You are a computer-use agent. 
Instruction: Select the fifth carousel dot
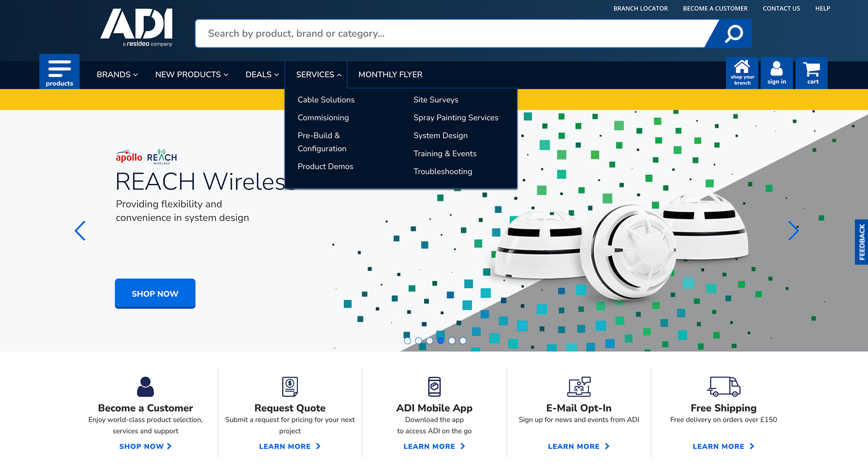(452, 341)
